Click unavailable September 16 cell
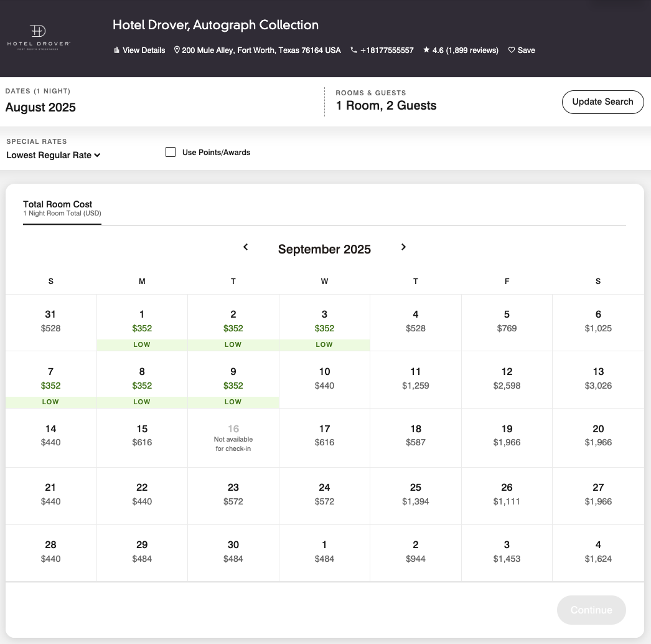This screenshot has height=644, width=651. (233, 438)
